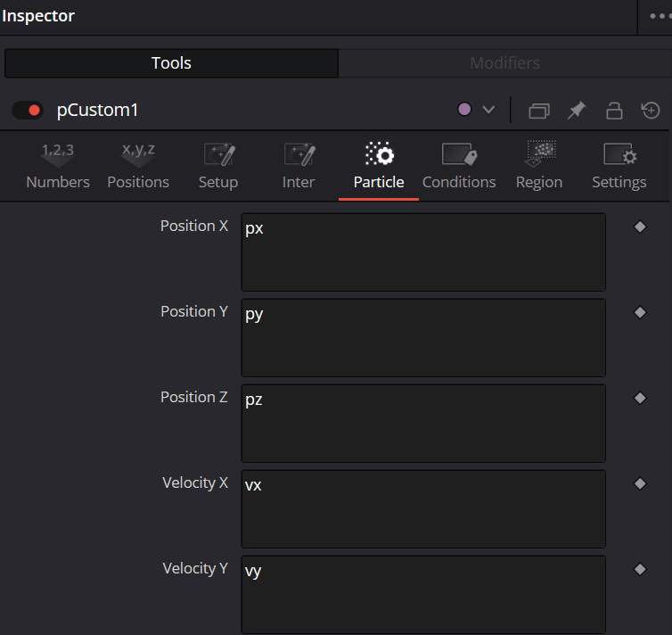Switch to the Setup tab
This screenshot has width=672, height=635.
[218, 166]
